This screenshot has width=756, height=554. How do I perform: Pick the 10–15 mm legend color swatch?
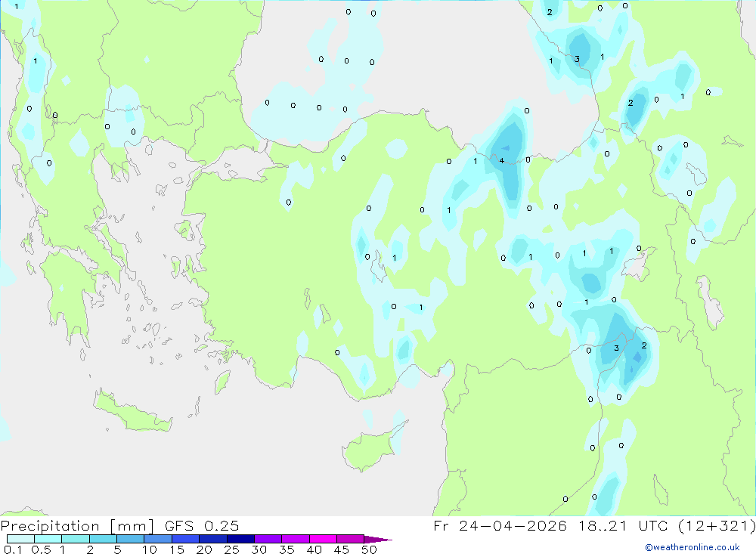(x=158, y=539)
